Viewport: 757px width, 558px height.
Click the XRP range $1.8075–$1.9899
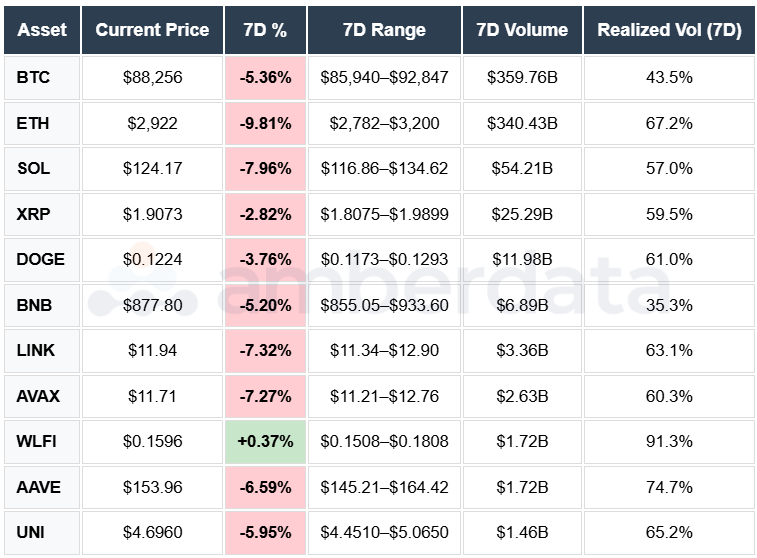coord(384,214)
